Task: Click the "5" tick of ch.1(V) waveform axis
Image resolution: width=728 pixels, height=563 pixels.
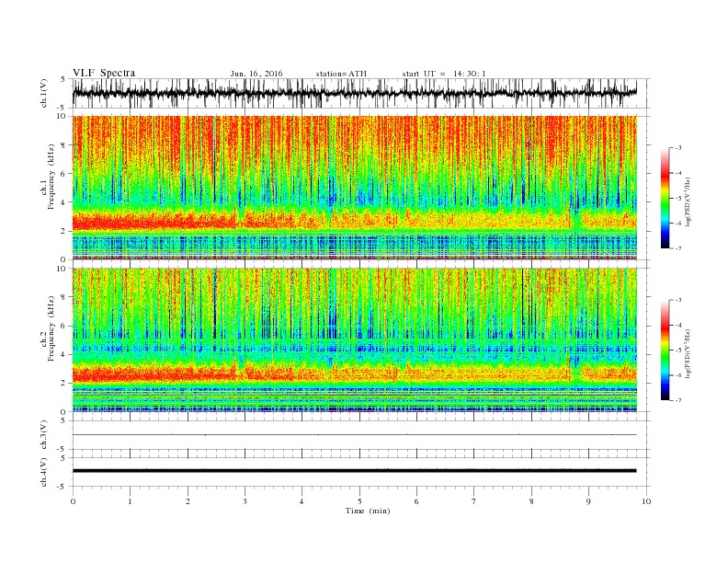Action: click(x=63, y=79)
